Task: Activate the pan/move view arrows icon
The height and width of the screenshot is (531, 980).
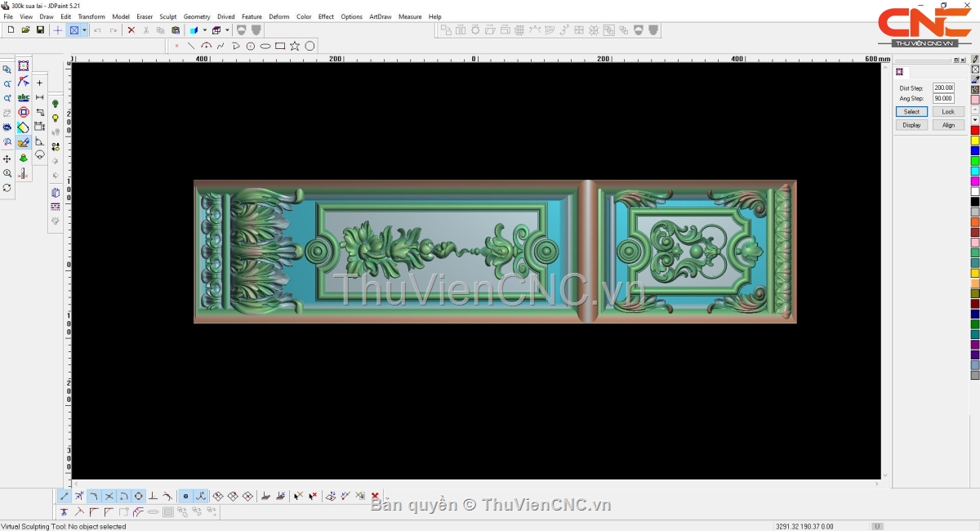Action: [7, 158]
